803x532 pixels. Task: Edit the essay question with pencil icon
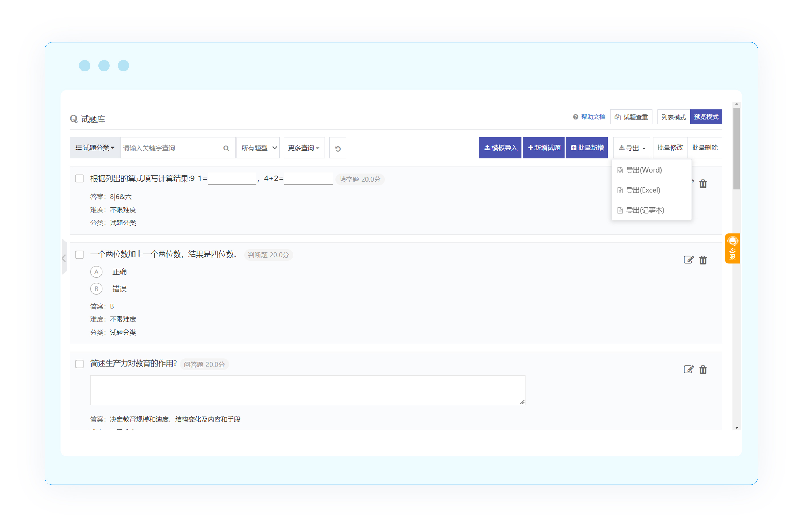coord(688,369)
